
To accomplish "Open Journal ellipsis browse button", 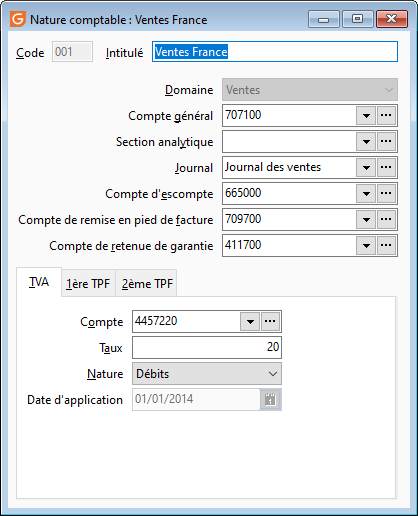I will [x=386, y=167].
